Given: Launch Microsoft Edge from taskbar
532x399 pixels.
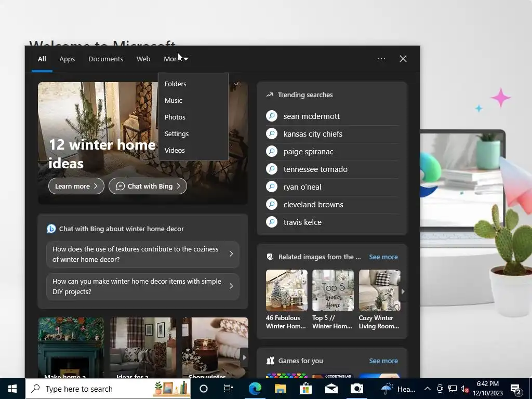Looking at the screenshot, I should (255, 389).
